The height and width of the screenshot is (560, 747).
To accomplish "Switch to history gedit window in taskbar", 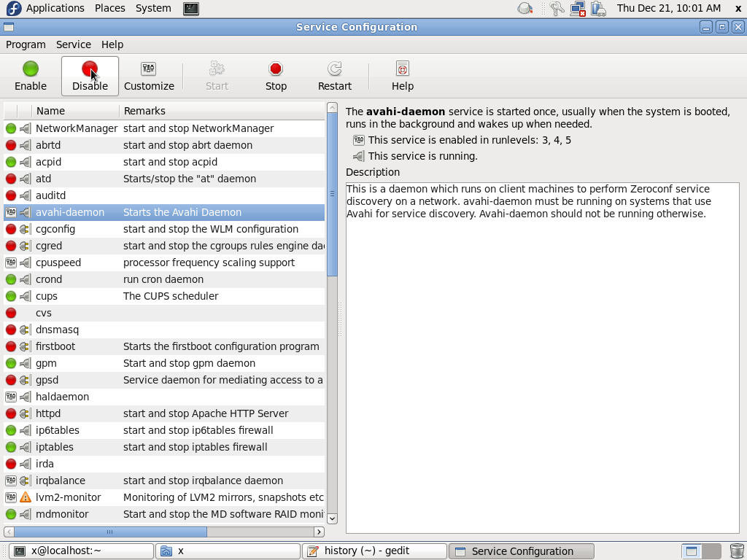I will pyautogui.click(x=375, y=551).
